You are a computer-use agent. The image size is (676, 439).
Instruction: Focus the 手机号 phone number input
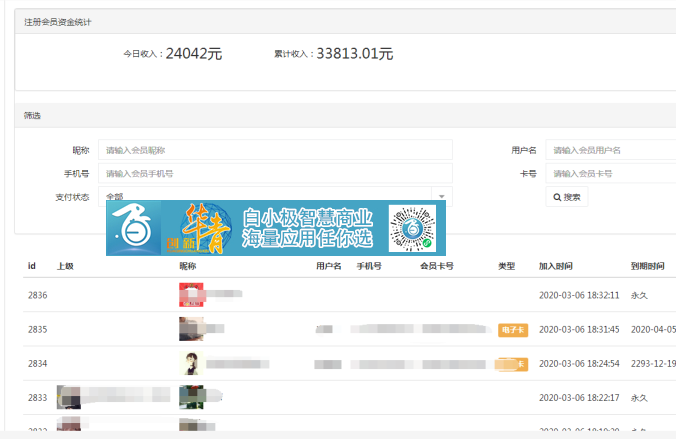[x=275, y=173]
